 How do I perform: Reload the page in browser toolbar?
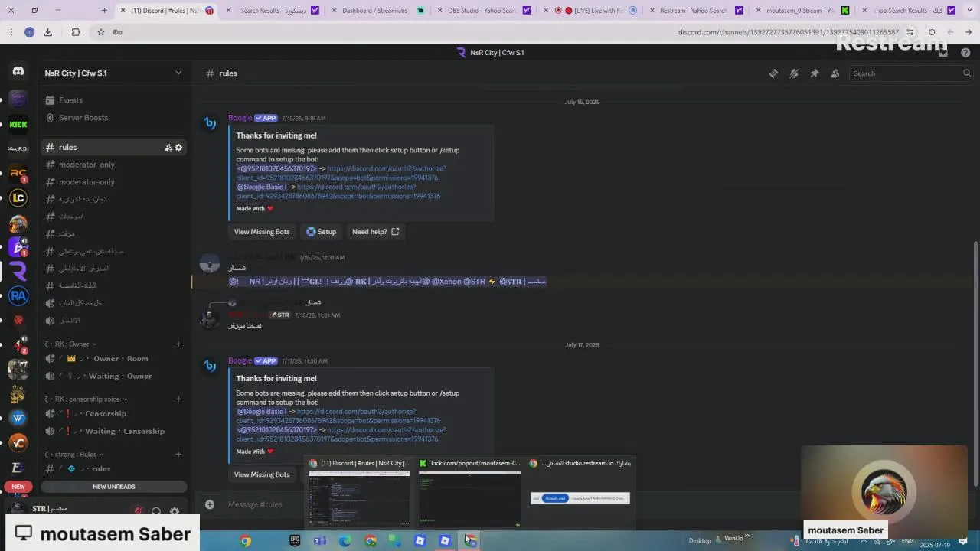(932, 32)
